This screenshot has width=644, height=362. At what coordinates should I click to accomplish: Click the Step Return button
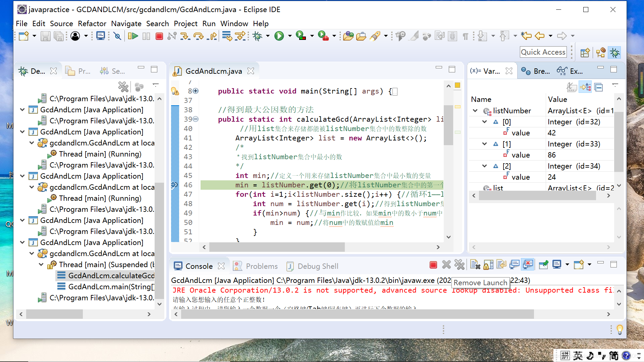click(x=212, y=36)
